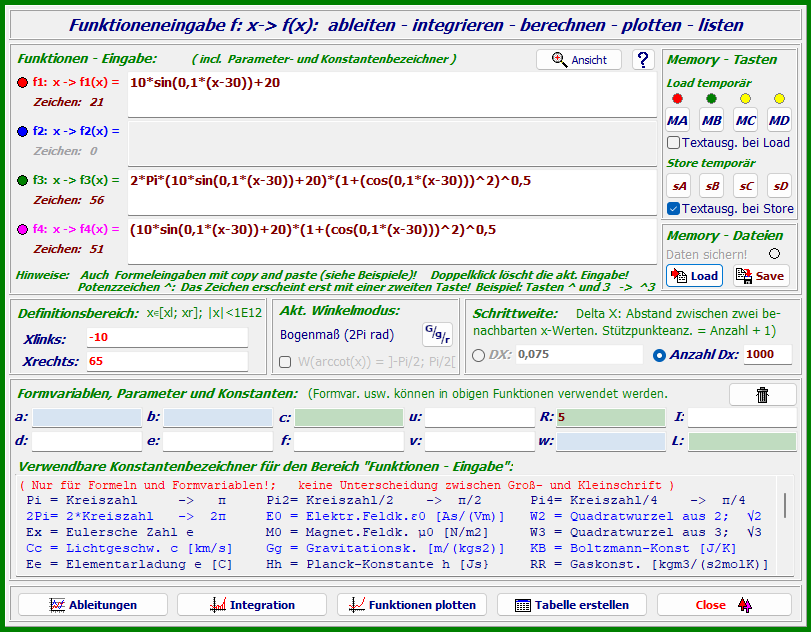This screenshot has height=632, width=811.
Task: Click the Xrechts input field
Action: [x=167, y=361]
